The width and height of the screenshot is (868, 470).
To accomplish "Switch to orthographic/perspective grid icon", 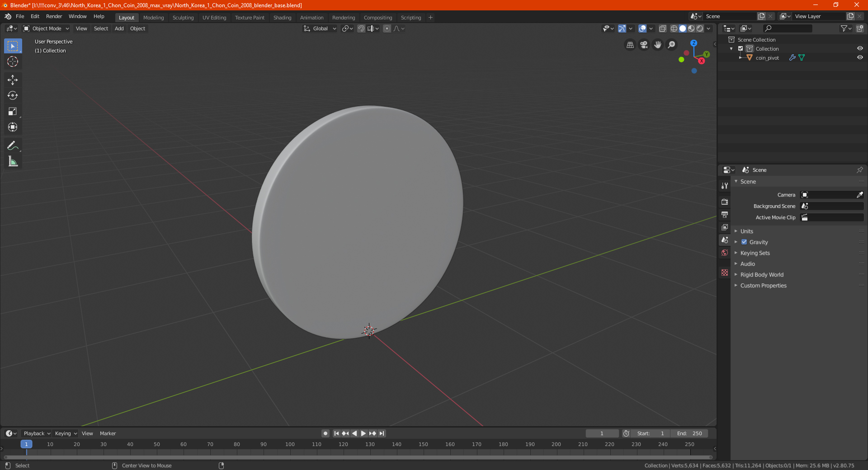I will tap(630, 45).
